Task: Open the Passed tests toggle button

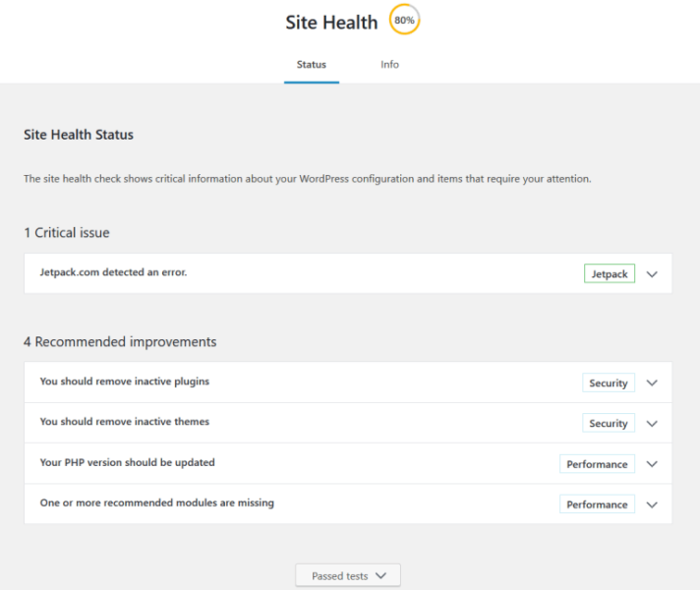Action: pyautogui.click(x=348, y=575)
